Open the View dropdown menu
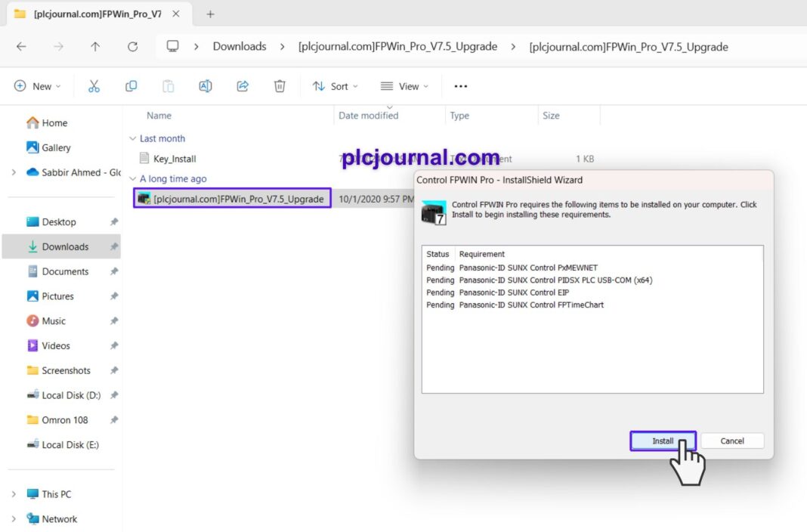The width and height of the screenshot is (807, 532). point(404,86)
